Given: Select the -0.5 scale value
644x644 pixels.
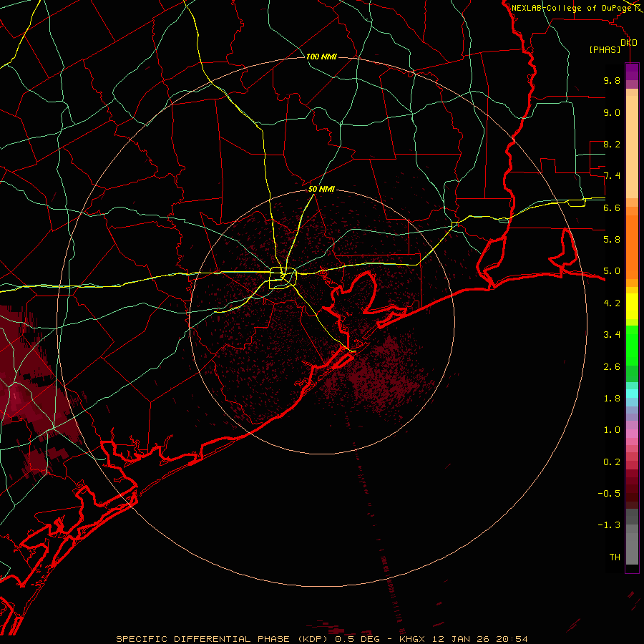Looking at the screenshot, I should [609, 494].
